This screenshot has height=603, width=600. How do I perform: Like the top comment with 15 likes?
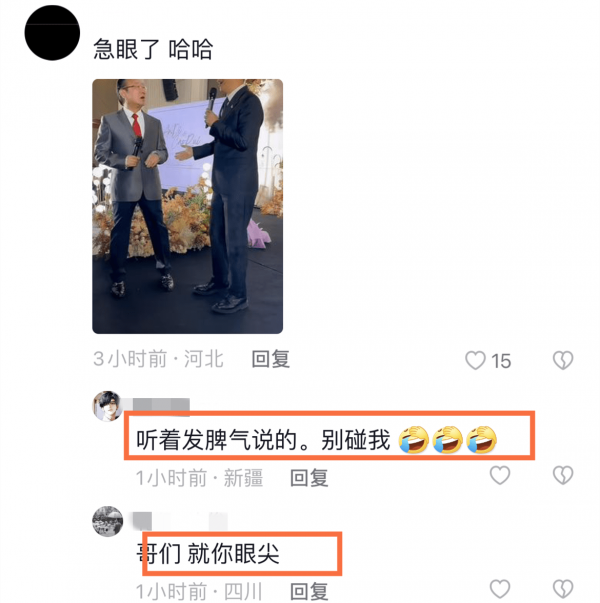(475, 360)
